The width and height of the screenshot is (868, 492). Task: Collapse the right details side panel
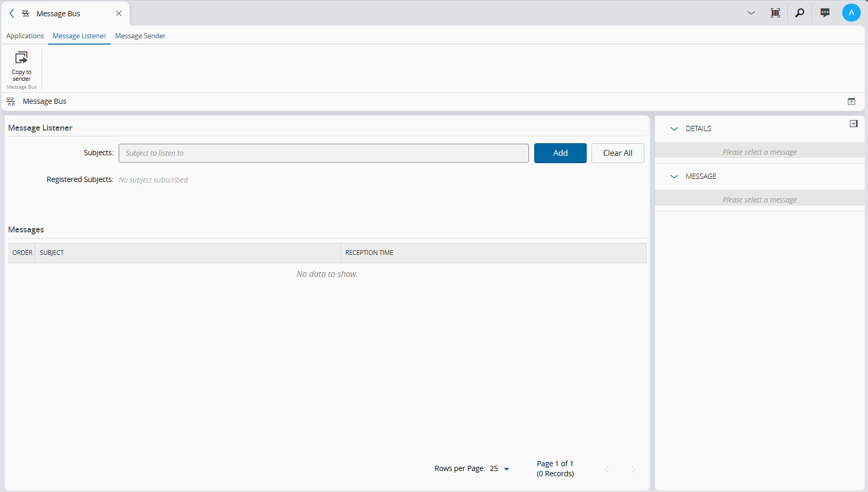click(x=854, y=124)
